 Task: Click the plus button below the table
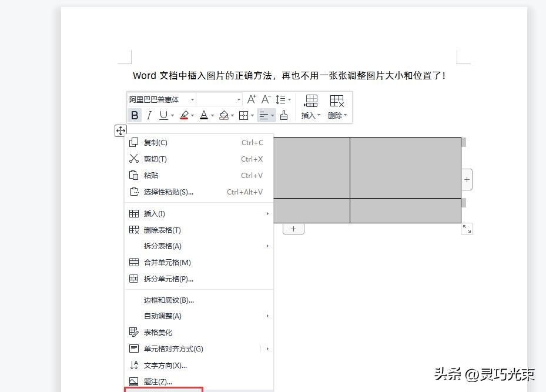(293, 228)
